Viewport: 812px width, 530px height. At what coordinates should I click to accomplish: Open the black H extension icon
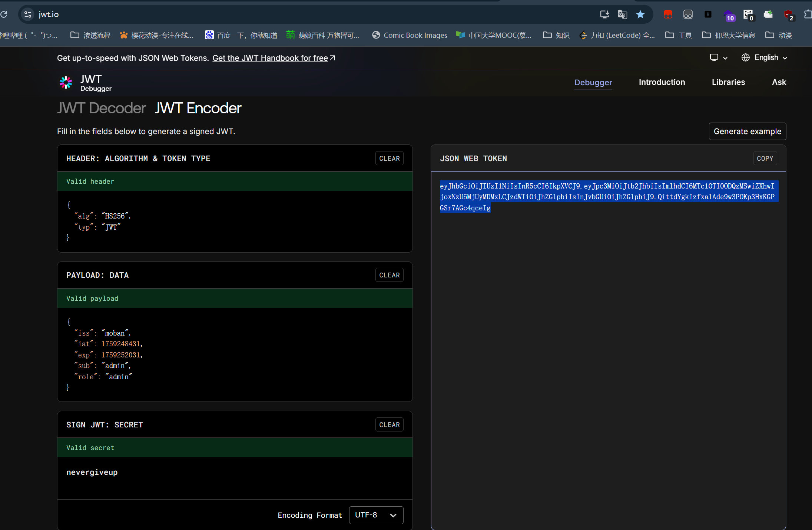pos(708,14)
